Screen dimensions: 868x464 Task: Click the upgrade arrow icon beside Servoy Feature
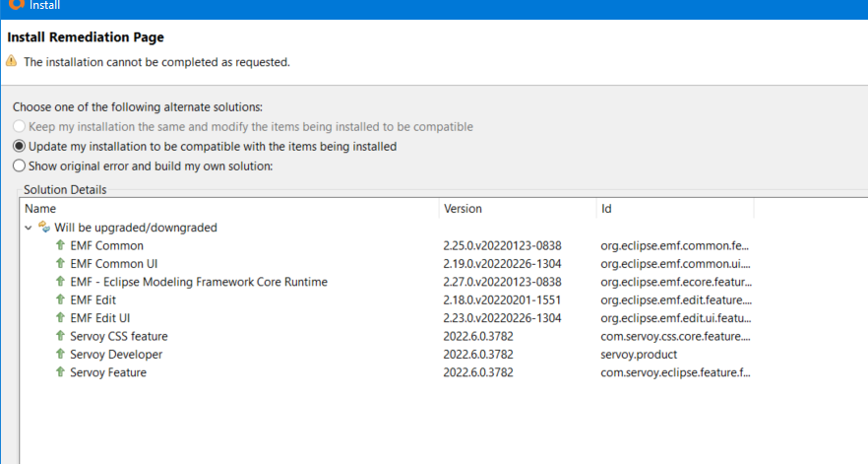[60, 372]
